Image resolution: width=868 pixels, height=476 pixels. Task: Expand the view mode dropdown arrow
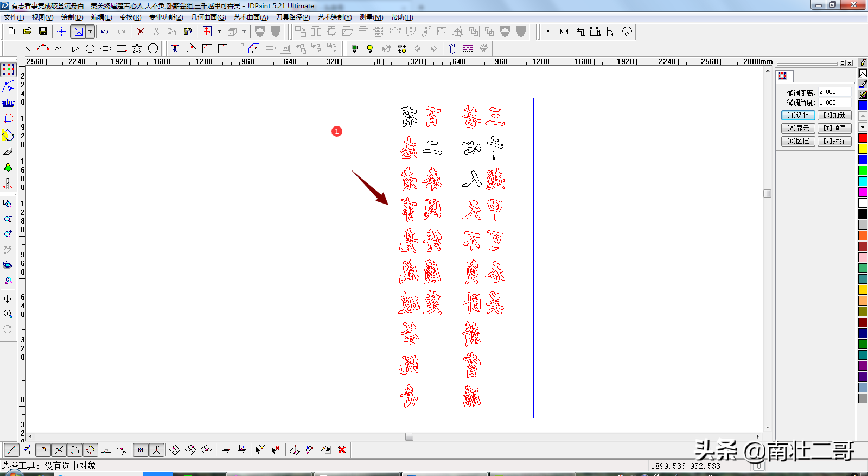point(91,31)
